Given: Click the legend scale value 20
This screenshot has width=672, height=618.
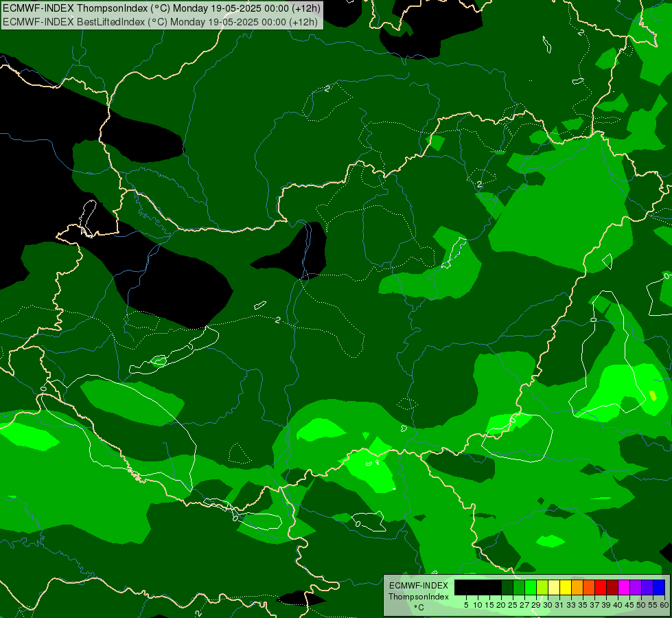Looking at the screenshot, I should (502, 605).
